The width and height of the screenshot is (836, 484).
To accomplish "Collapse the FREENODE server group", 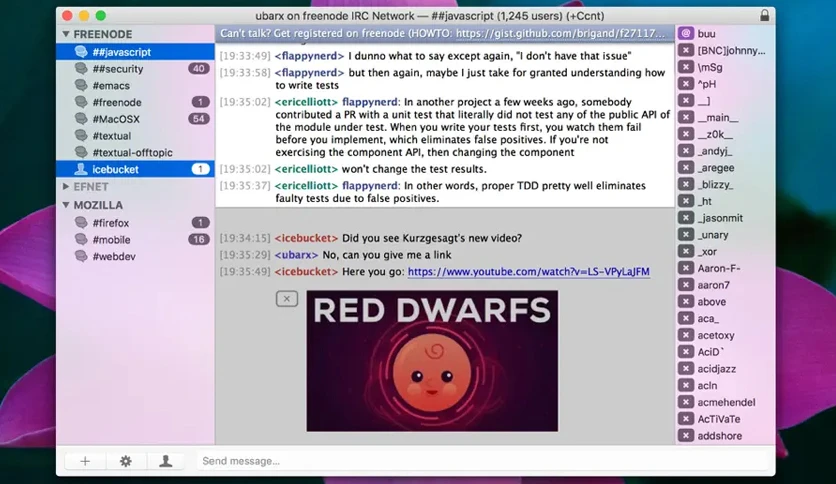I will click(66, 34).
